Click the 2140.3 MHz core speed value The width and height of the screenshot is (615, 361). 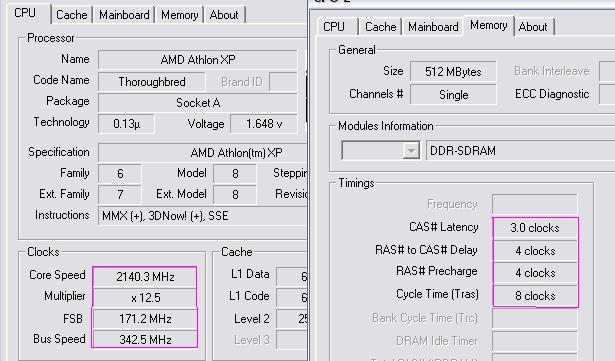point(145,277)
